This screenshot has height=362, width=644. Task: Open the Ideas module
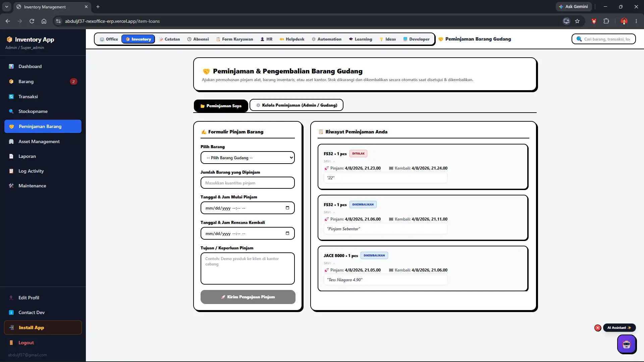(x=387, y=39)
